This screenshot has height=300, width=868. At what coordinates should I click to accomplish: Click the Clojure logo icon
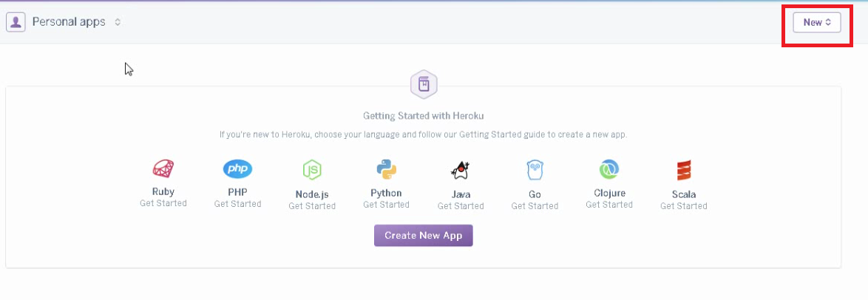tap(609, 169)
